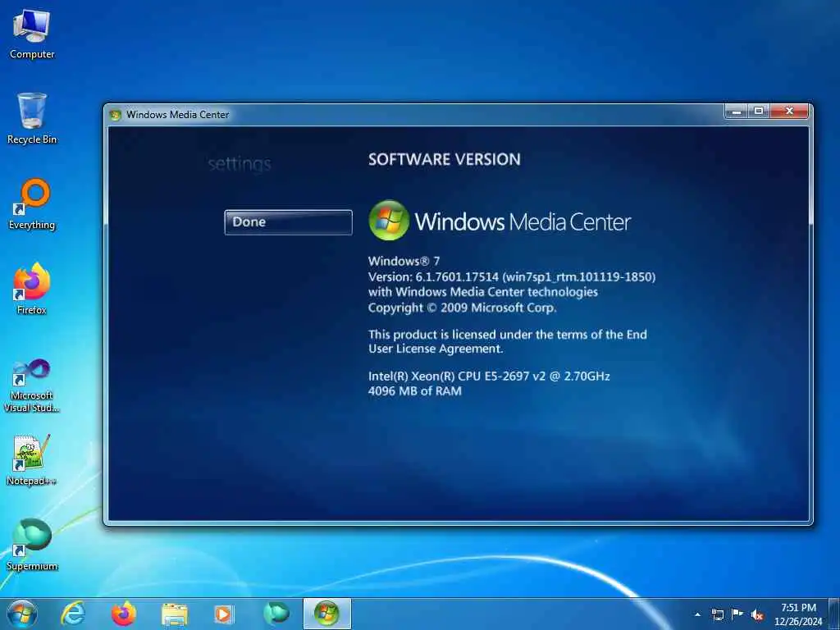
Task: Open the Computer desktop icon
Action: (32, 34)
